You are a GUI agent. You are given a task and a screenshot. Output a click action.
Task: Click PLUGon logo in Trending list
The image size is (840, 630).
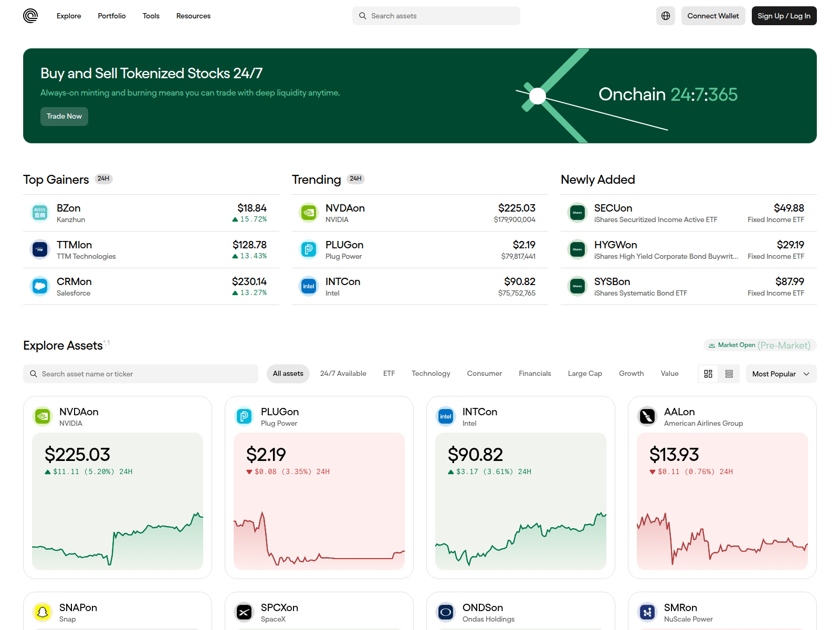point(309,250)
